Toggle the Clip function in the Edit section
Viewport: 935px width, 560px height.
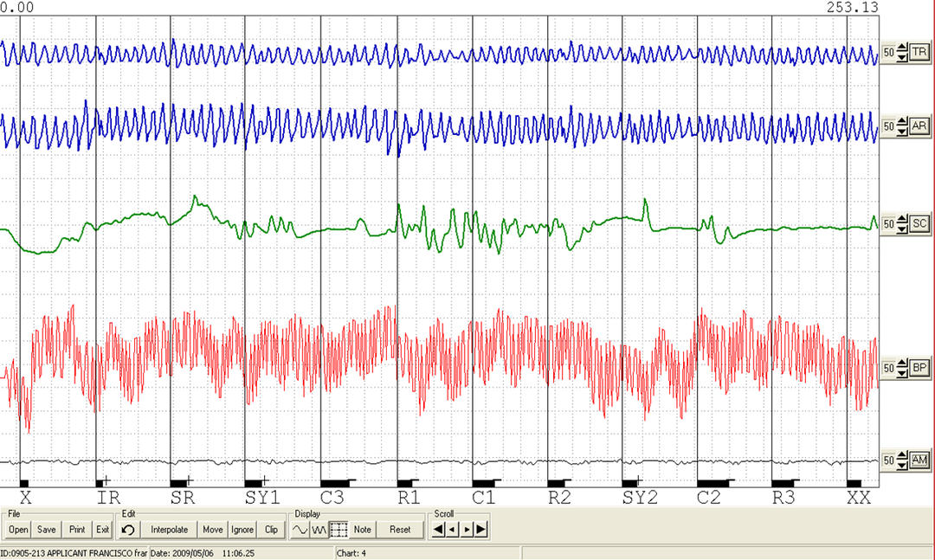pos(270,529)
